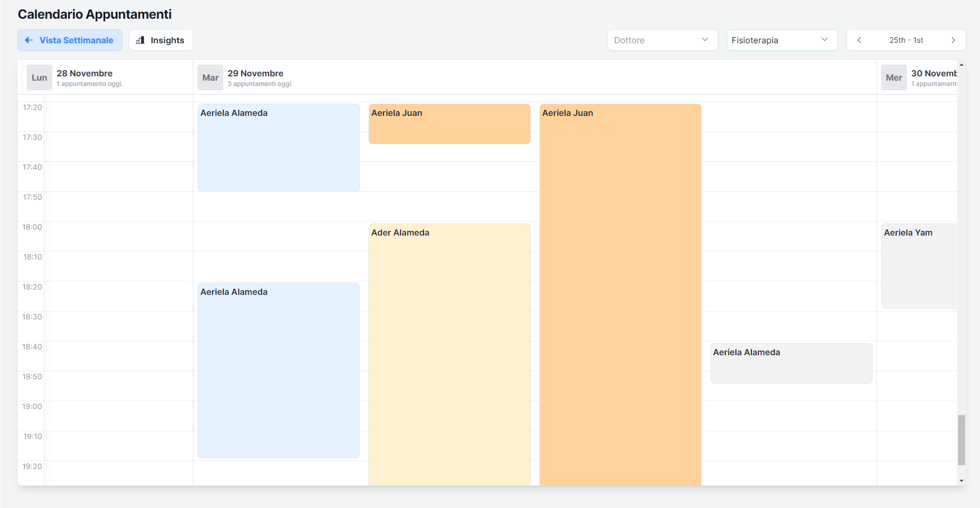Viewport: 980px width, 508px height.
Task: Open the gray Aeriela Alameda appointment at 18:40
Action: [791, 363]
